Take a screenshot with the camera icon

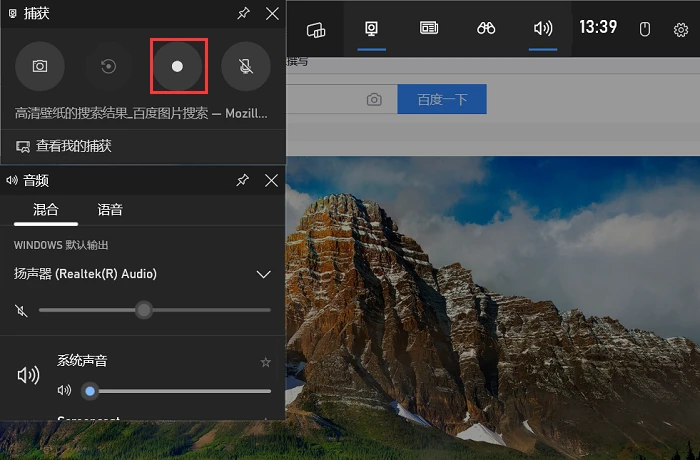40,66
